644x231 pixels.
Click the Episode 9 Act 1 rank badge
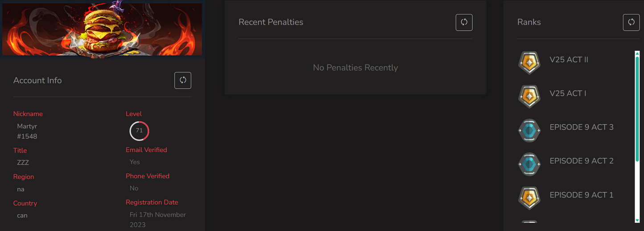click(529, 198)
